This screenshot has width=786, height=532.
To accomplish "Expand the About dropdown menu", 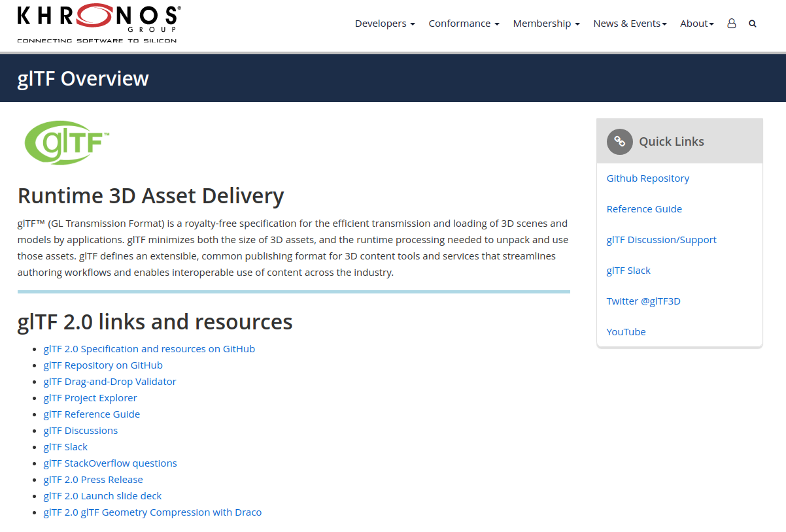I will point(697,24).
